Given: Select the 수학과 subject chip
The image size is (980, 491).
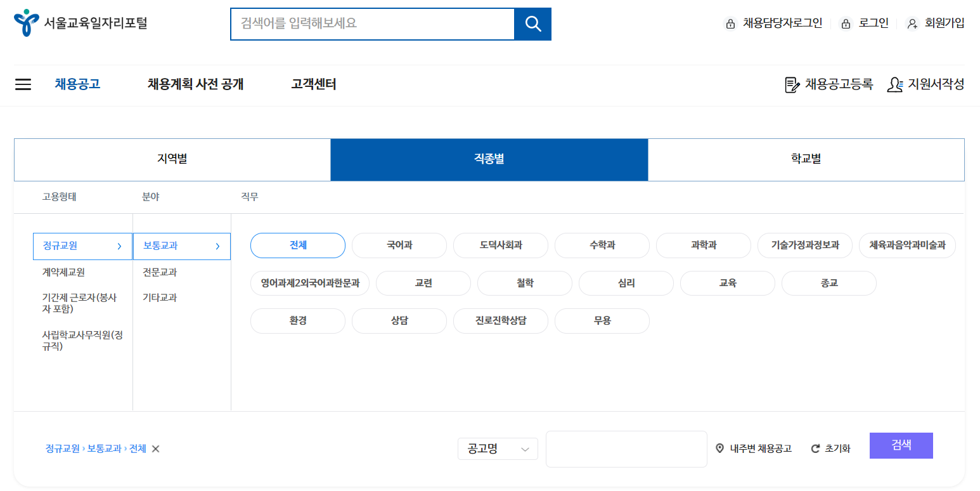Looking at the screenshot, I should [602, 245].
